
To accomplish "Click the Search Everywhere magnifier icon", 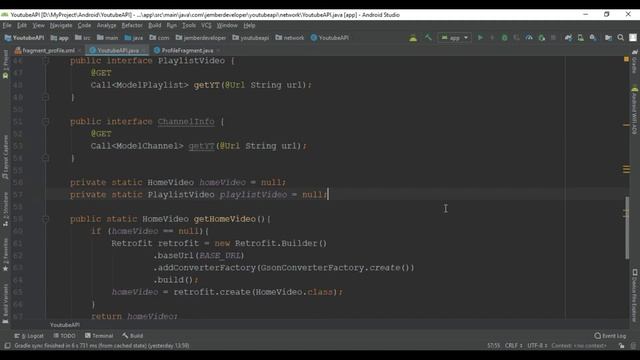I will [620, 38].
